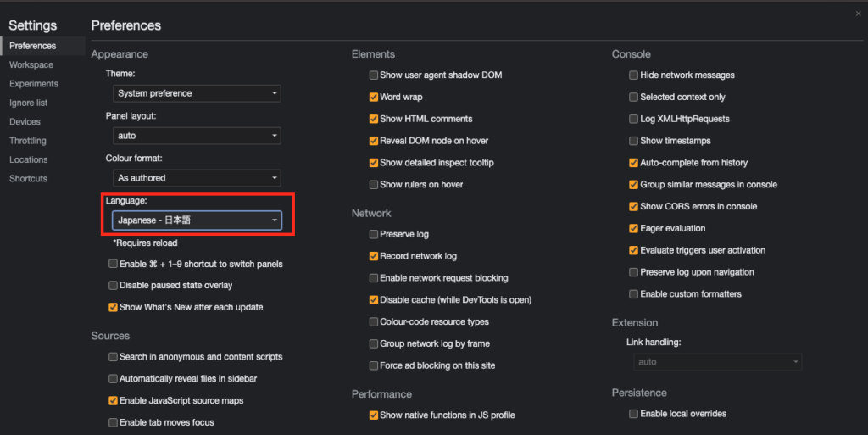
Task: Turn off Eager evaluation checkbox
Action: (x=634, y=229)
